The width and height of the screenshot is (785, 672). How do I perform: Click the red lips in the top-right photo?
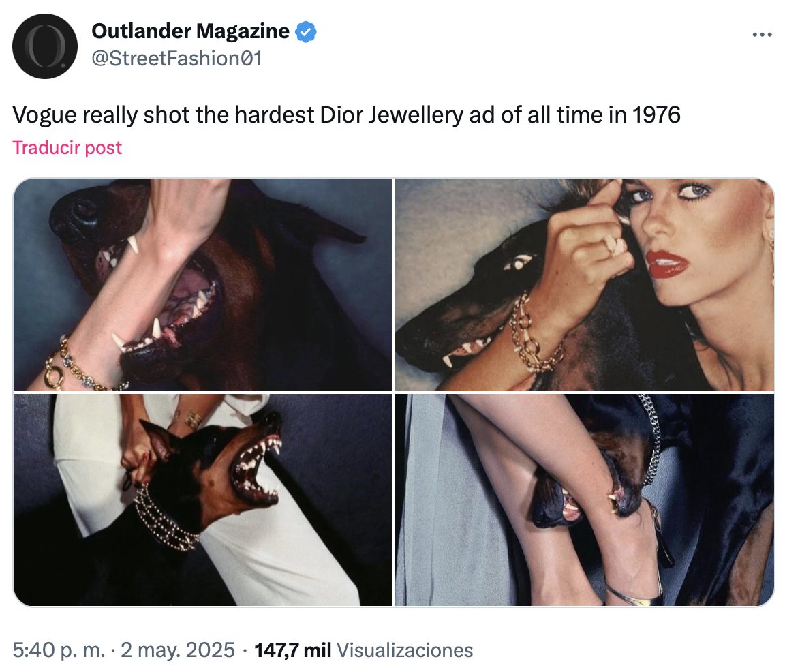[x=666, y=263]
